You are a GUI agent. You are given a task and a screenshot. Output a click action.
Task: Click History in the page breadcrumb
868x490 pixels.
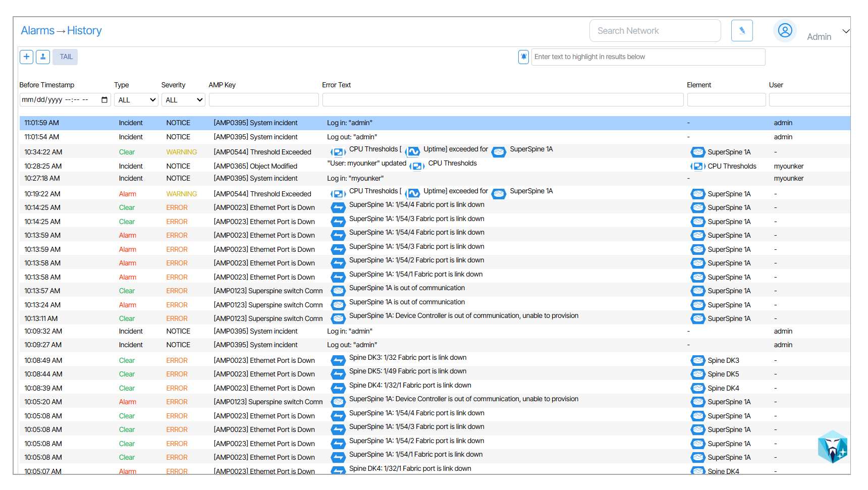[84, 31]
